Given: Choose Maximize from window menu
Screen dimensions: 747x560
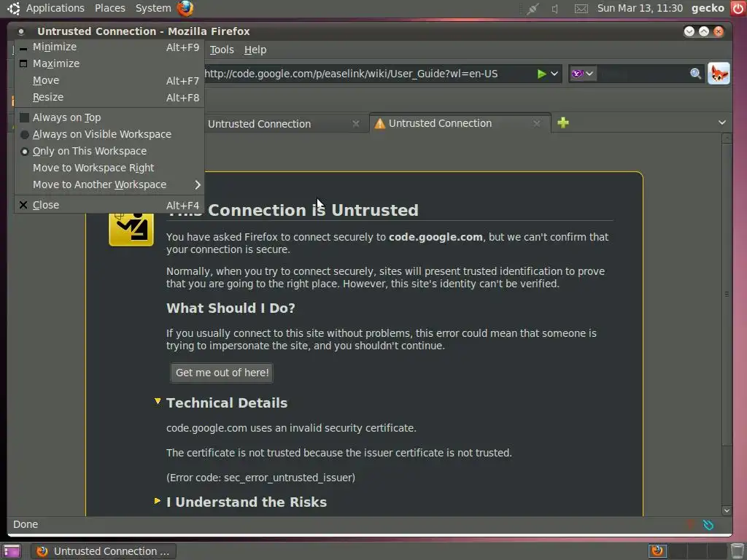Looking at the screenshot, I should coord(109,64).
